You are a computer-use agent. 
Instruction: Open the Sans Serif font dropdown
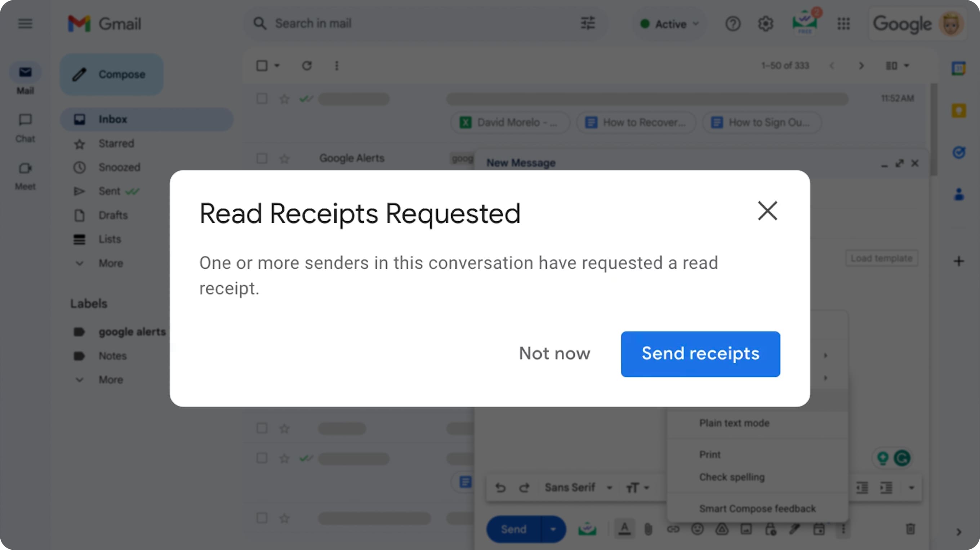click(570, 487)
